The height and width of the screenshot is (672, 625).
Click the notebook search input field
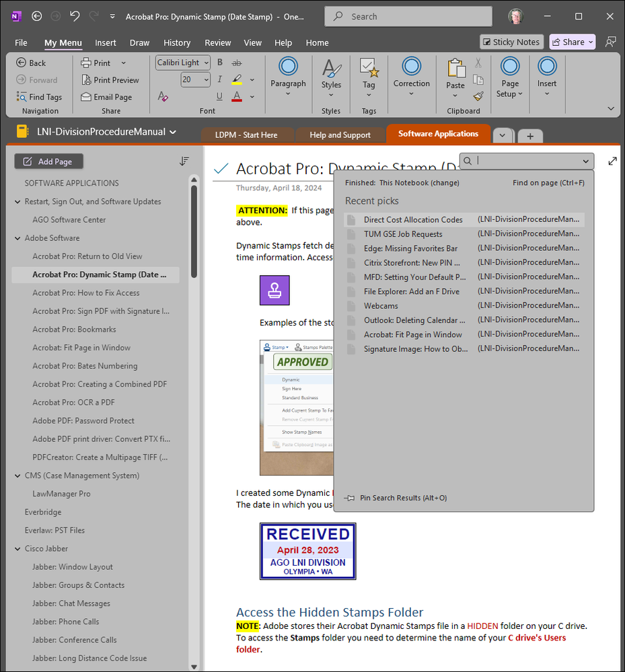pos(527,161)
